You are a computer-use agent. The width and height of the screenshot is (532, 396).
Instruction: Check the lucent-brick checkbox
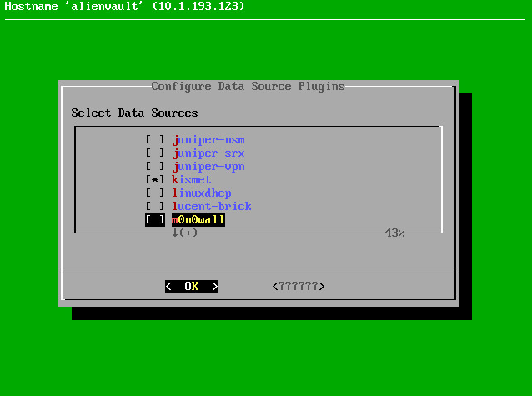click(x=155, y=206)
